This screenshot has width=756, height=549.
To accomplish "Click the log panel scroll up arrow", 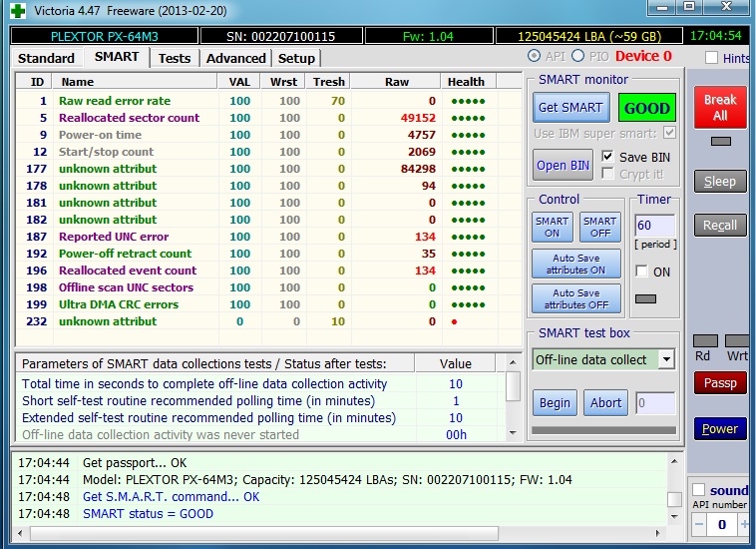I will [674, 461].
